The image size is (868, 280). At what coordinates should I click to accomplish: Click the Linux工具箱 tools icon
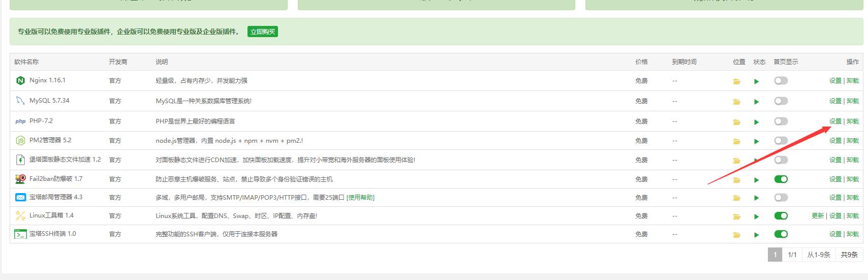coord(20,215)
